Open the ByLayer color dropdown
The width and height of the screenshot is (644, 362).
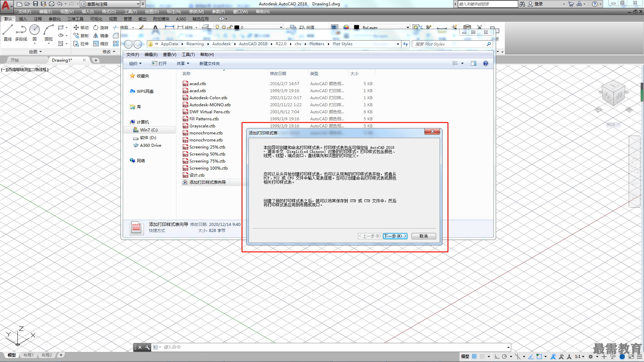click(408, 27)
